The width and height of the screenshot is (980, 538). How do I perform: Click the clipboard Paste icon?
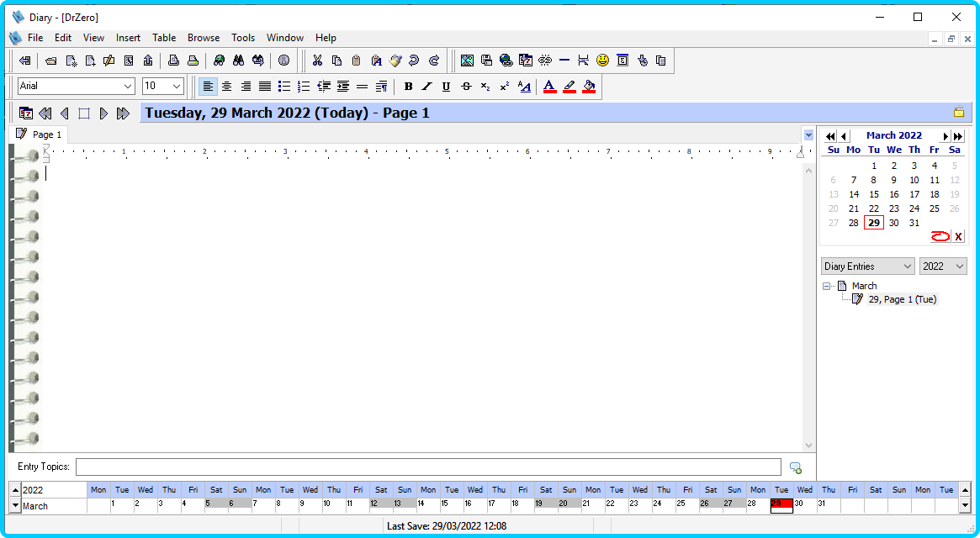pyautogui.click(x=357, y=61)
